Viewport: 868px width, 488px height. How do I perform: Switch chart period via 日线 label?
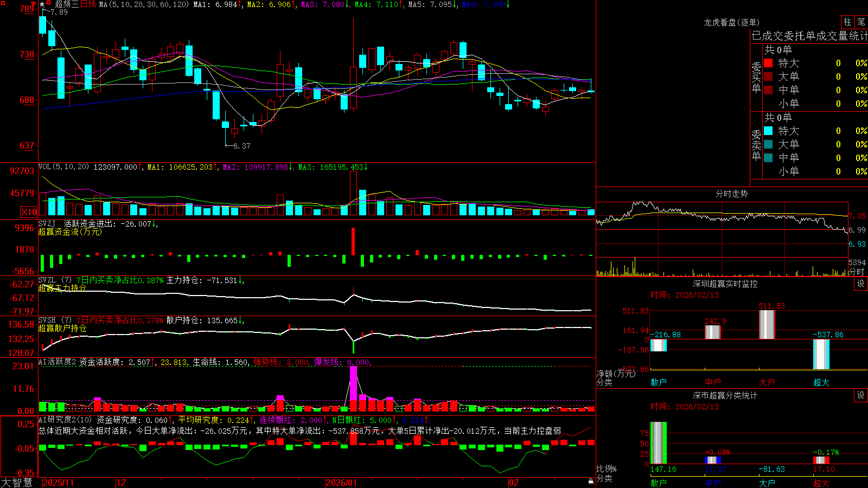pos(88,4)
